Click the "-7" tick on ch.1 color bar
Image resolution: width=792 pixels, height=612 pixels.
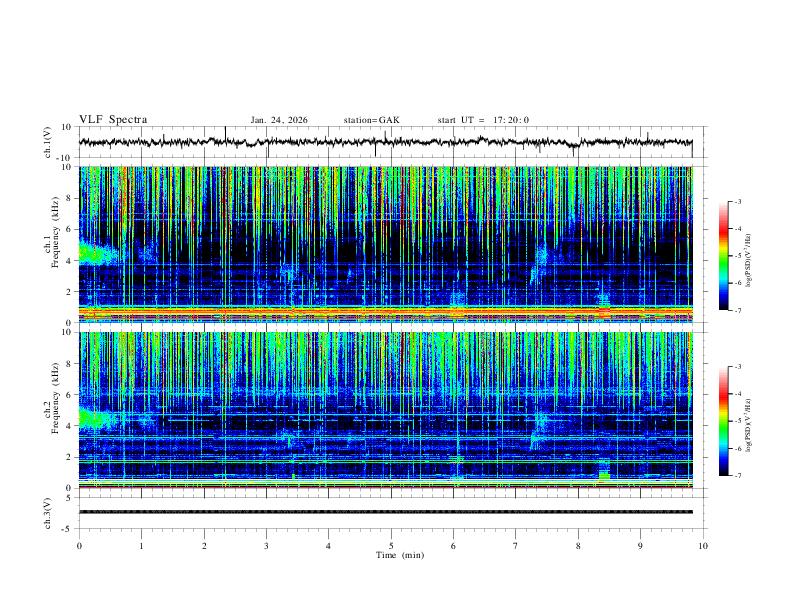click(738, 310)
